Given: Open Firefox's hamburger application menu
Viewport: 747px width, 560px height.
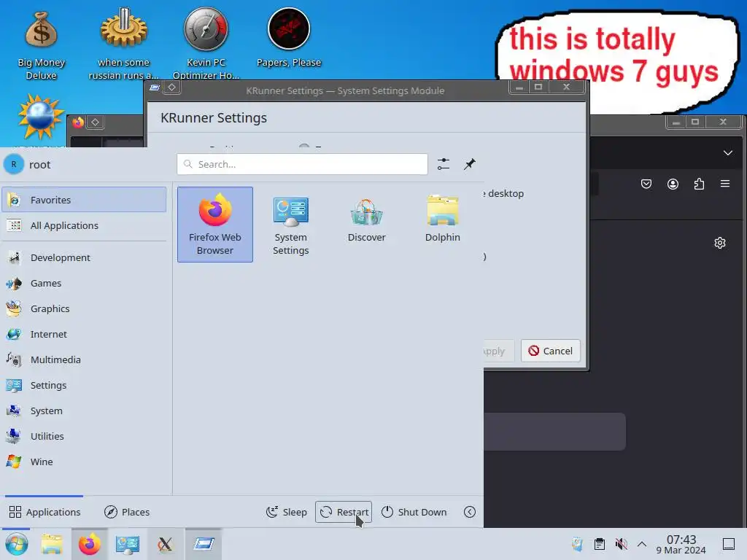Looking at the screenshot, I should (724, 184).
